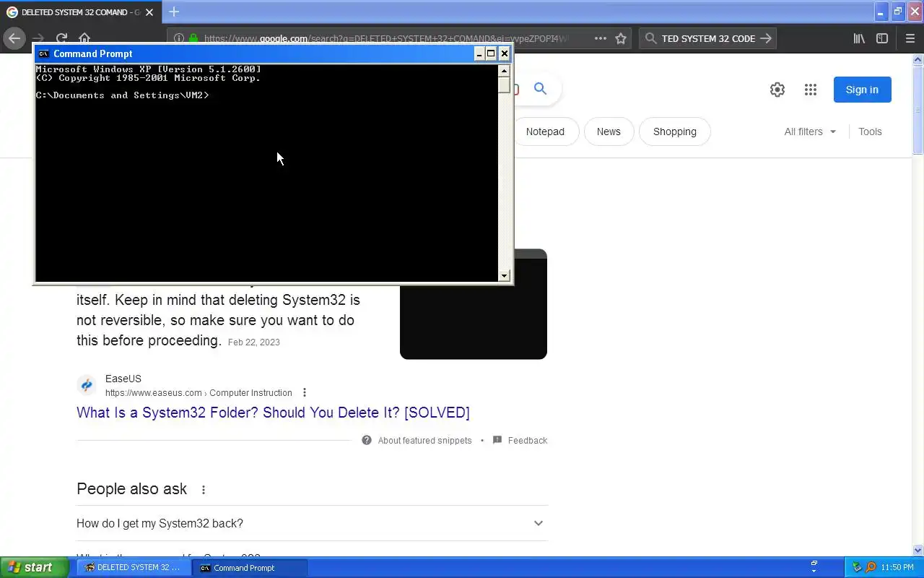
Task: Reload the page with the refresh icon
Action: pos(62,38)
